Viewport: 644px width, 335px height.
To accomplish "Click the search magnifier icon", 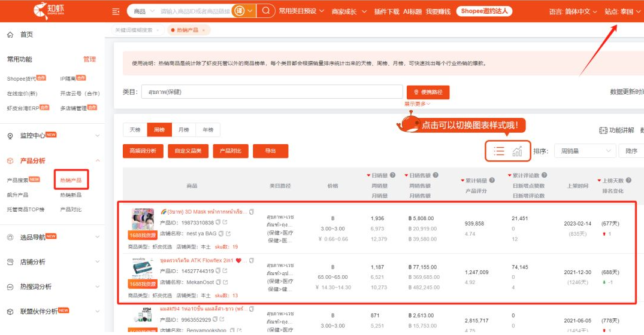I will [266, 11].
